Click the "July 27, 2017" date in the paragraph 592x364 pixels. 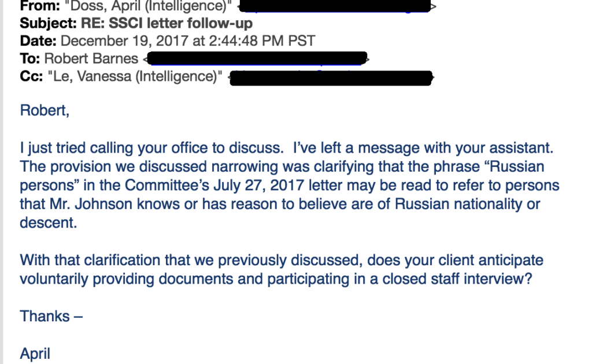(x=258, y=185)
